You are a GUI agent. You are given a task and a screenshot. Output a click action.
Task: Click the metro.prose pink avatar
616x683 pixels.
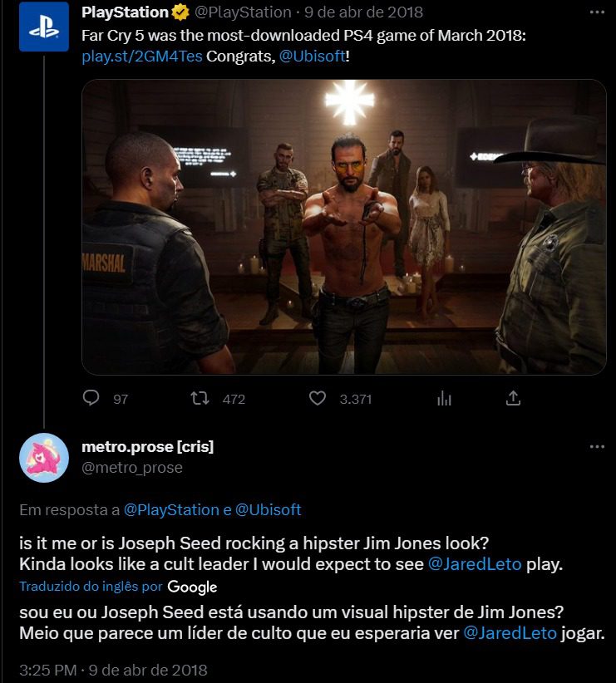(43, 458)
